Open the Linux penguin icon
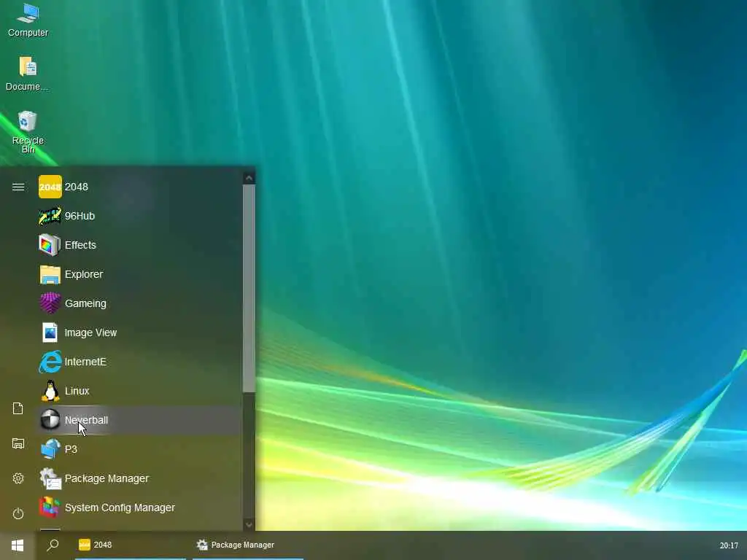Viewport: 747px width, 560px height. [50, 391]
